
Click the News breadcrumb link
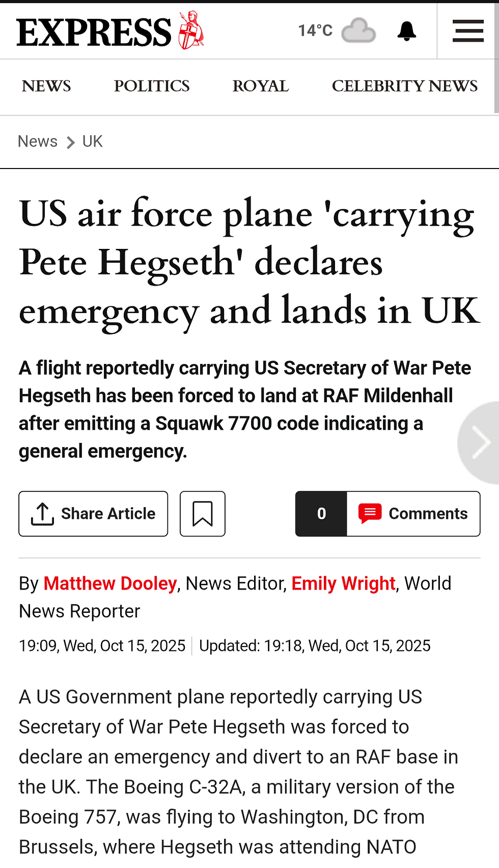tap(38, 141)
